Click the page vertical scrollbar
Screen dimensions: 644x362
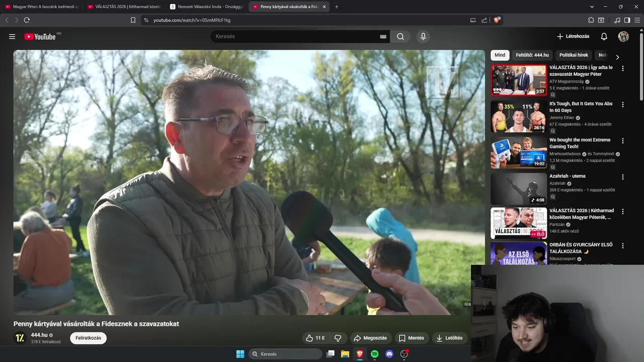click(641, 66)
